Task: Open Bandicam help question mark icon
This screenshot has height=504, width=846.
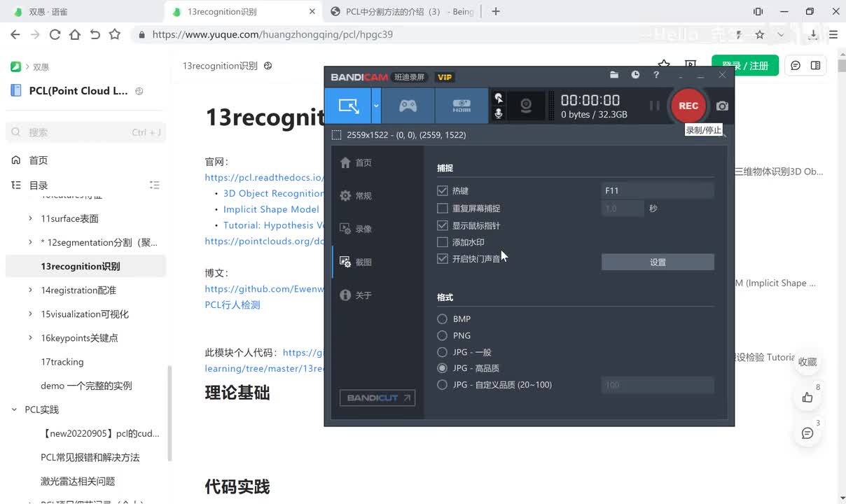Action: point(656,75)
